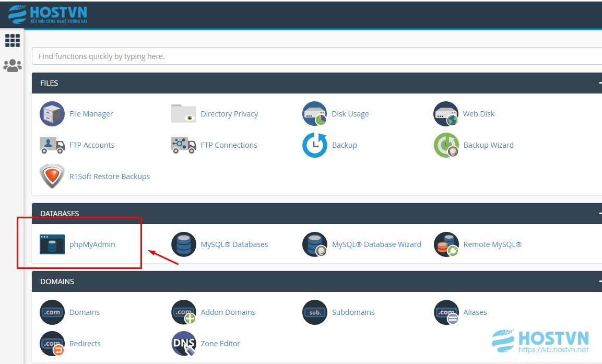Click the Subdomains sub. icon
This screenshot has width=602, height=364.
coord(315,312)
